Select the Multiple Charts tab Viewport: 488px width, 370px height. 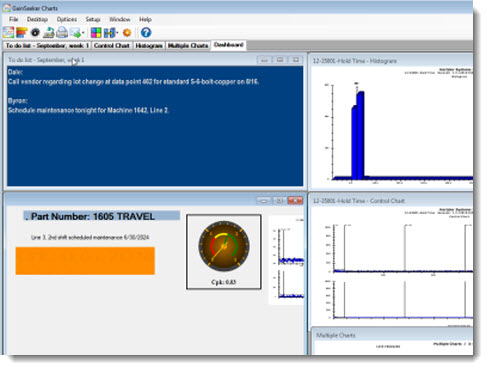[x=188, y=45]
